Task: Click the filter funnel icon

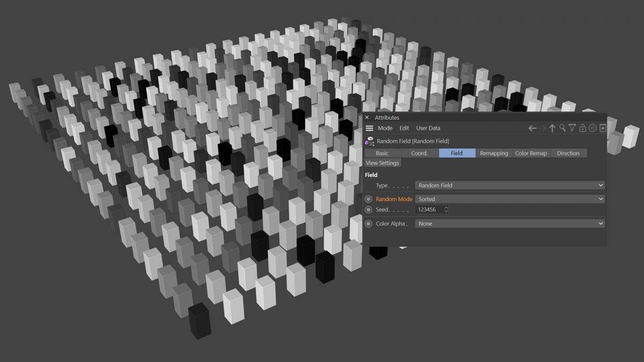Action: (x=572, y=128)
